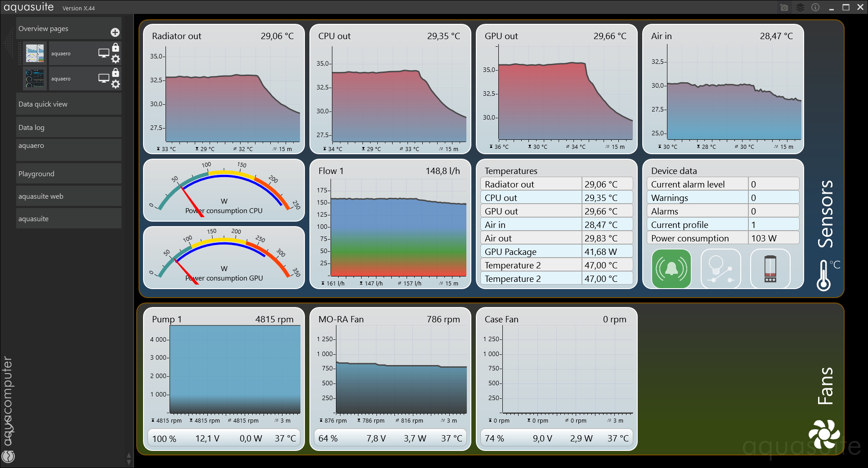Click the Pump 1 speed 4815 rpm
The height and width of the screenshot is (468, 868).
pos(274,319)
